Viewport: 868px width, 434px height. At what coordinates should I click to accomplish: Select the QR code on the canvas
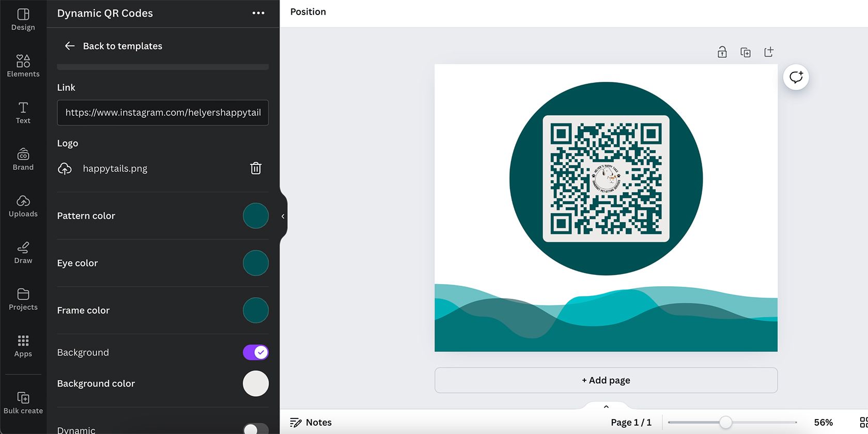tap(606, 179)
